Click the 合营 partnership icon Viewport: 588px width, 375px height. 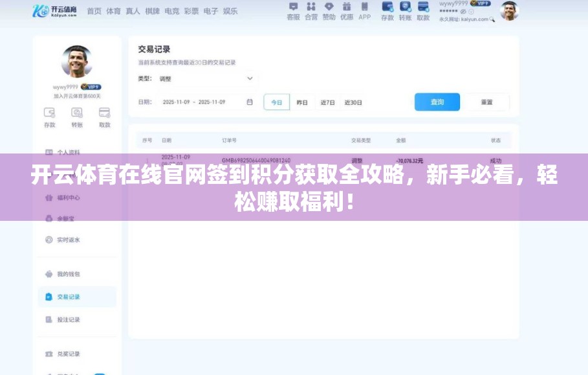point(311,11)
